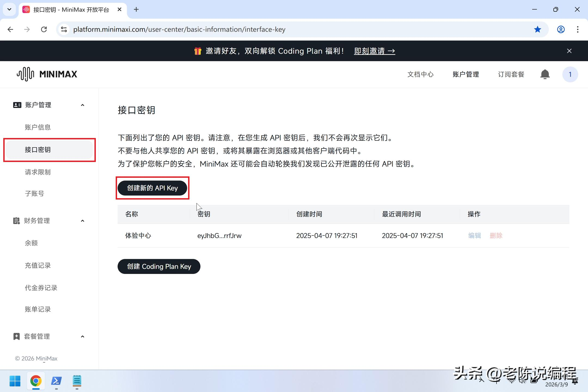The height and width of the screenshot is (392, 588).
Task: Close the Coding Plan invite banner
Action: 569,51
